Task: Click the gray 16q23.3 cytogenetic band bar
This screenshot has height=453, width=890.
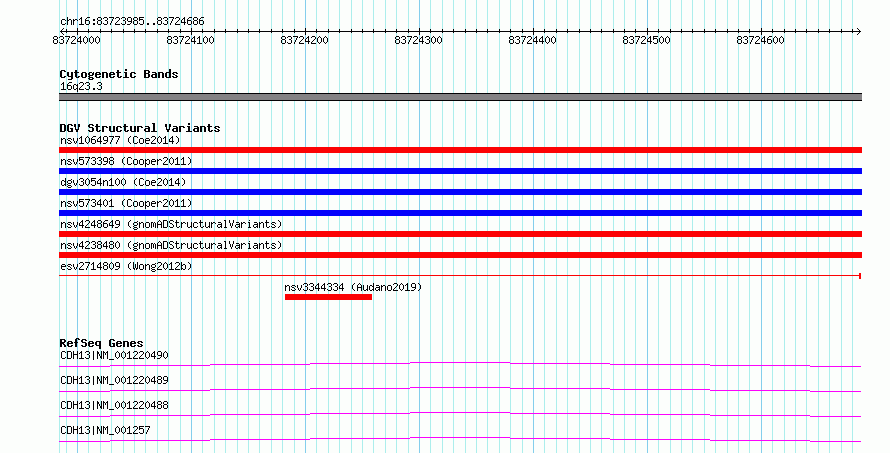Action: pyautogui.click(x=460, y=97)
